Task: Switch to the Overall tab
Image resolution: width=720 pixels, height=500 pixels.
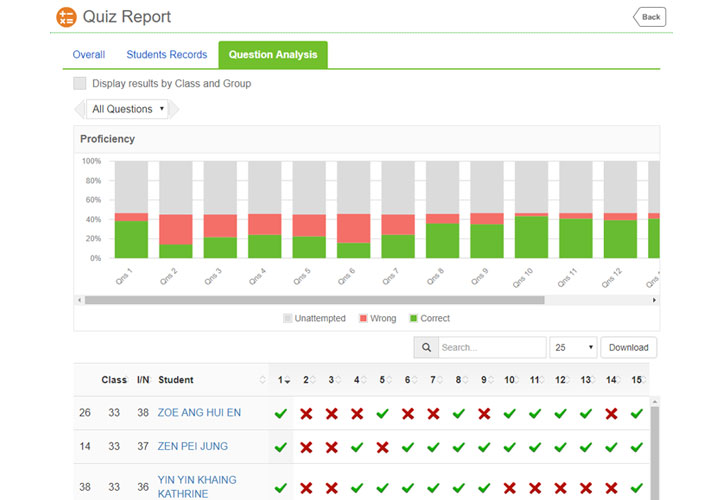Action: tap(89, 55)
